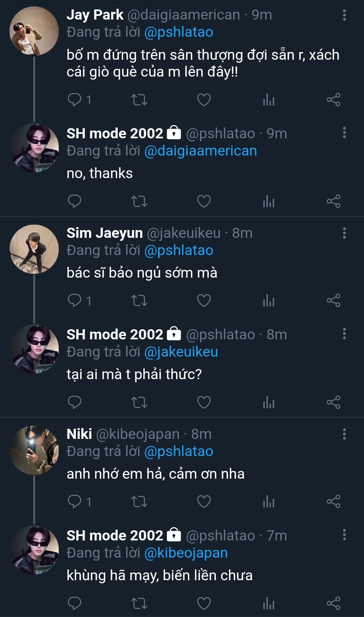Screen dimensions: 364x617
Task: Open Niki's profile avatar
Action: (34, 450)
